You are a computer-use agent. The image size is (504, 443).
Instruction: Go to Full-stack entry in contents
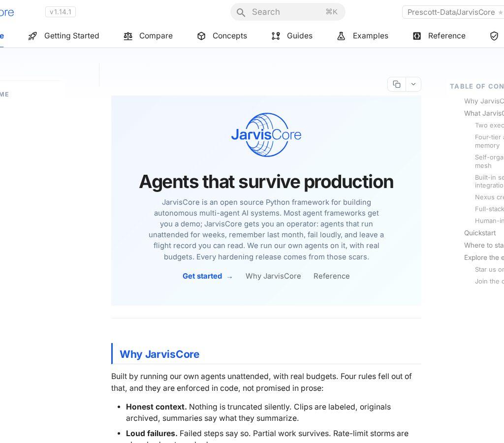pyautogui.click(x=489, y=209)
